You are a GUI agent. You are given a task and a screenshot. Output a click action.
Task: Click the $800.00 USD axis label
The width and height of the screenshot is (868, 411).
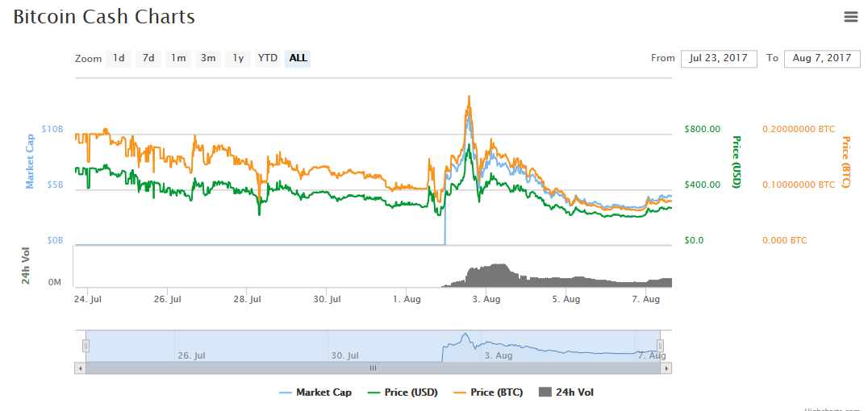pos(702,129)
